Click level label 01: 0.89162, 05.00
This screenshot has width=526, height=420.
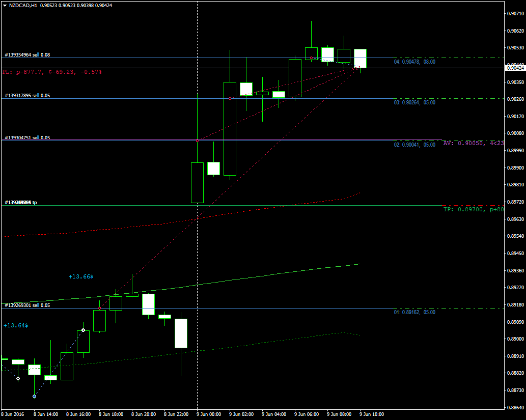(x=414, y=312)
